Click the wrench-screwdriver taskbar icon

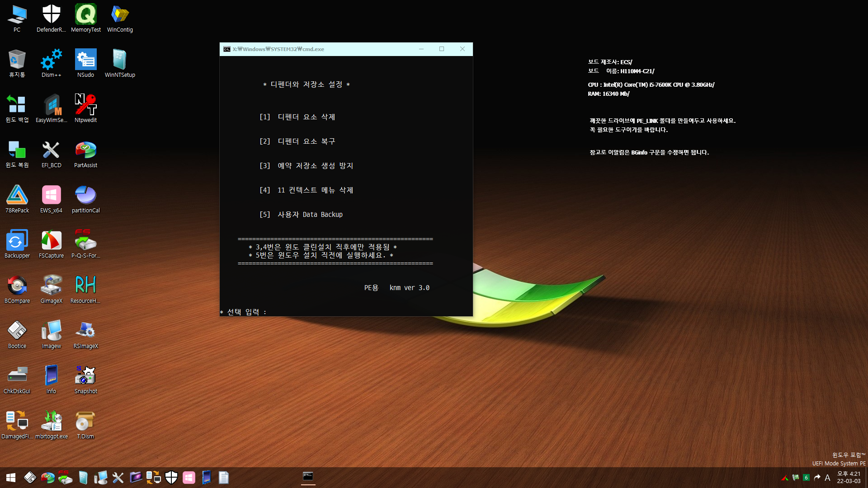(118, 478)
